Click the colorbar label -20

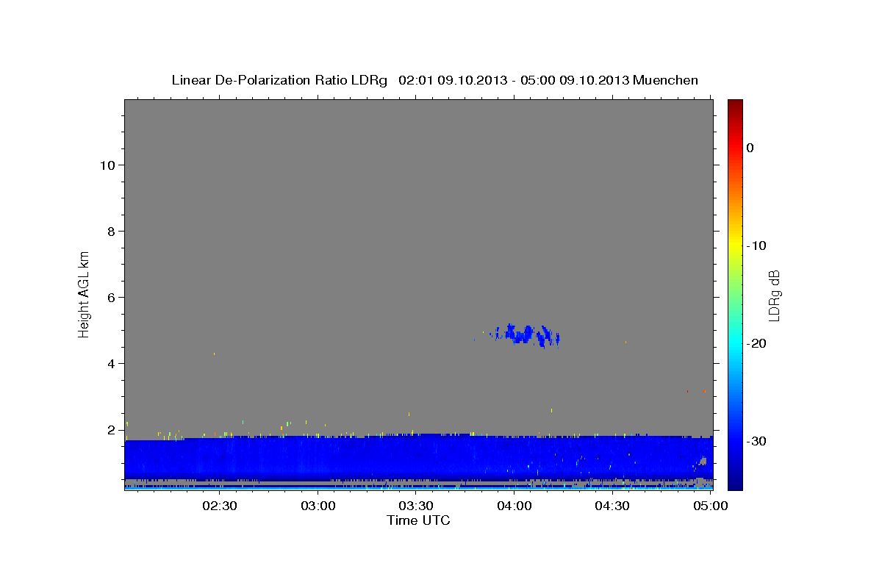point(757,343)
